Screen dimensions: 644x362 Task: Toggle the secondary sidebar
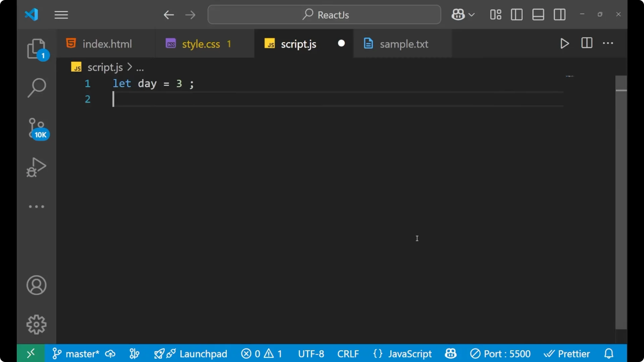click(559, 14)
